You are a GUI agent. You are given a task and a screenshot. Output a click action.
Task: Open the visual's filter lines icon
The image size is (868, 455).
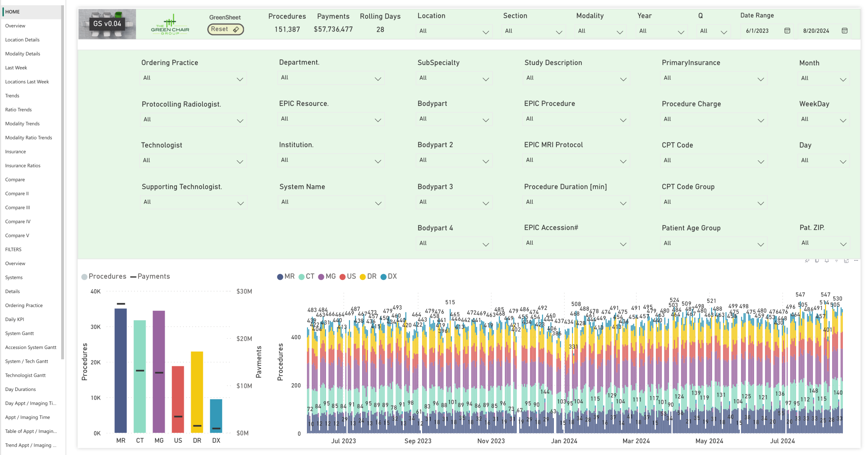[x=837, y=261]
